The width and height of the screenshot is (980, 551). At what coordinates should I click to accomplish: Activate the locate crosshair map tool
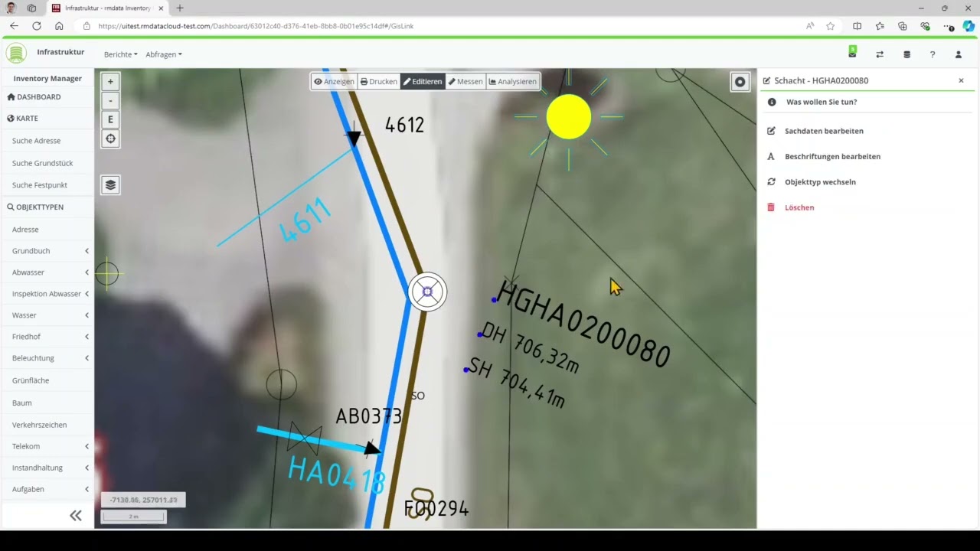click(110, 139)
